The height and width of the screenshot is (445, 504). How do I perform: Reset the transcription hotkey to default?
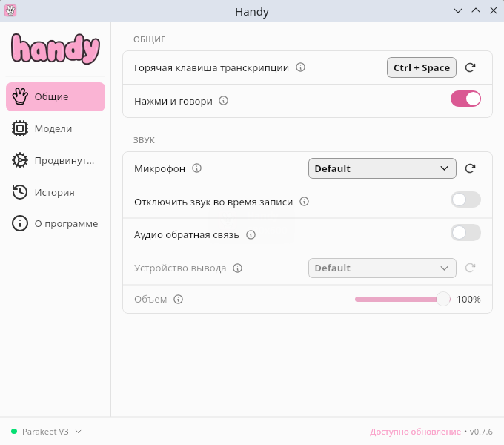pos(470,67)
